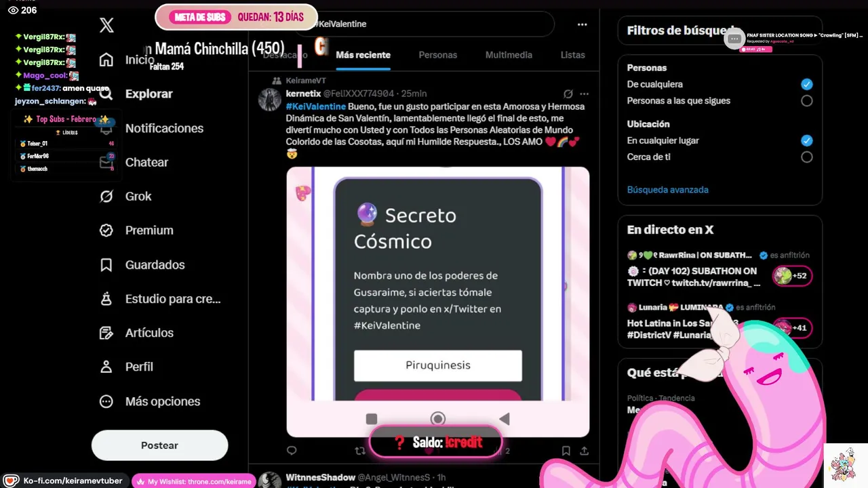Open Estudio para creadores

click(x=173, y=298)
